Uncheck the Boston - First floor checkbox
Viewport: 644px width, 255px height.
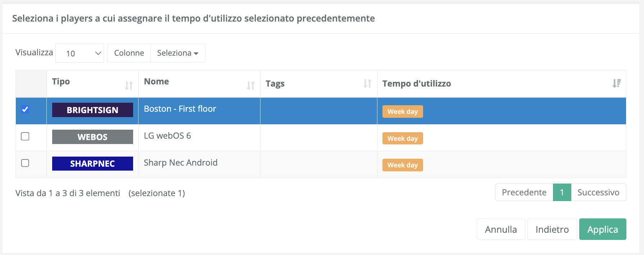point(25,109)
